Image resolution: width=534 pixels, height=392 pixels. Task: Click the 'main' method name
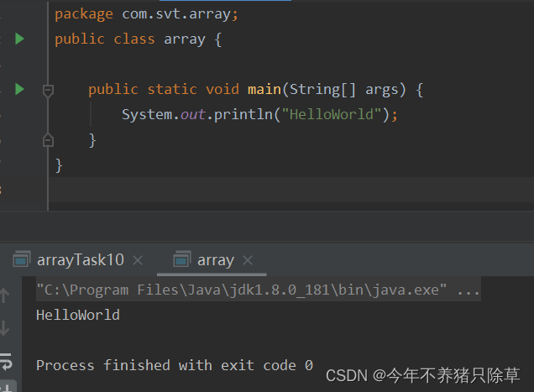(x=264, y=89)
